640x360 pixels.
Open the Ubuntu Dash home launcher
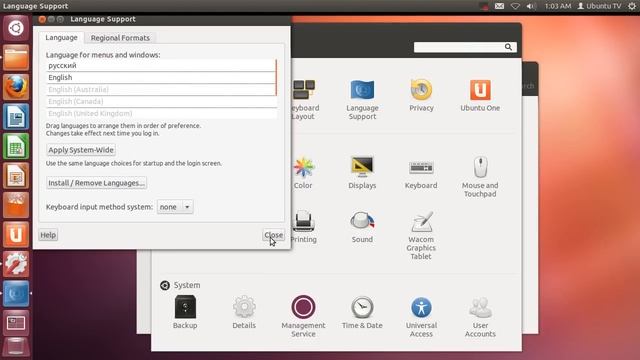pos(16,28)
